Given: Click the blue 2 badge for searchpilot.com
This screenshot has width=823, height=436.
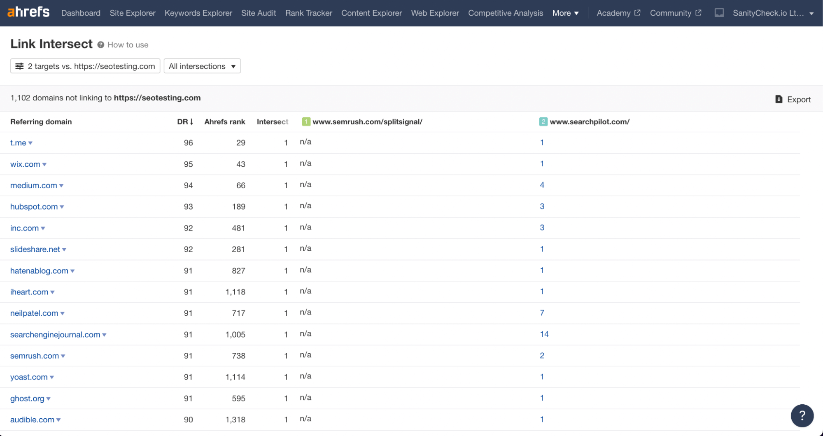Looking at the screenshot, I should click(543, 122).
